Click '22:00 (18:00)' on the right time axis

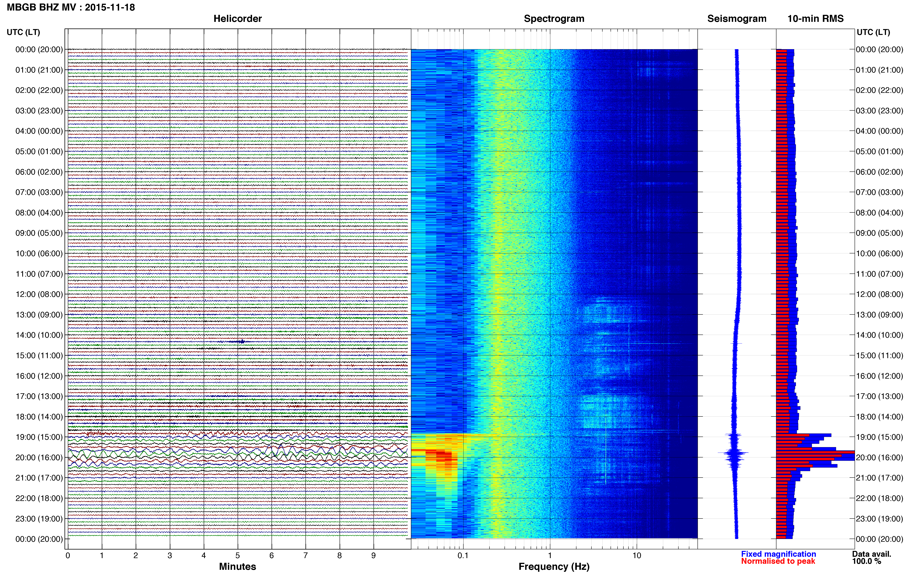(879, 498)
